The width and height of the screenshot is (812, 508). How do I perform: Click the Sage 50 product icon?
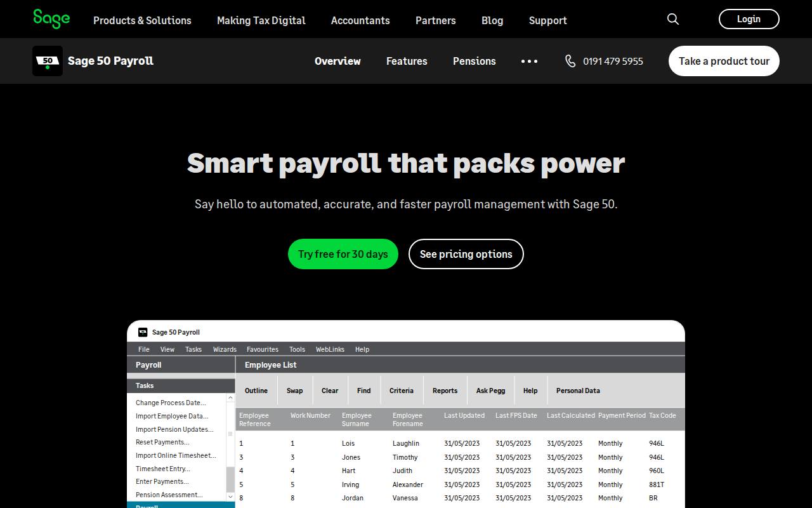[x=48, y=61]
